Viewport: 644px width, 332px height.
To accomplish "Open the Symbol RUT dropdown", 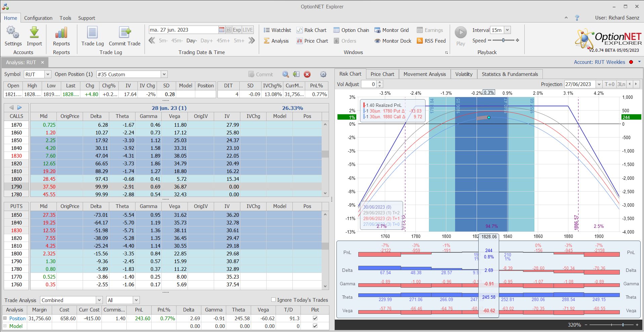I will pyautogui.click(x=48, y=75).
